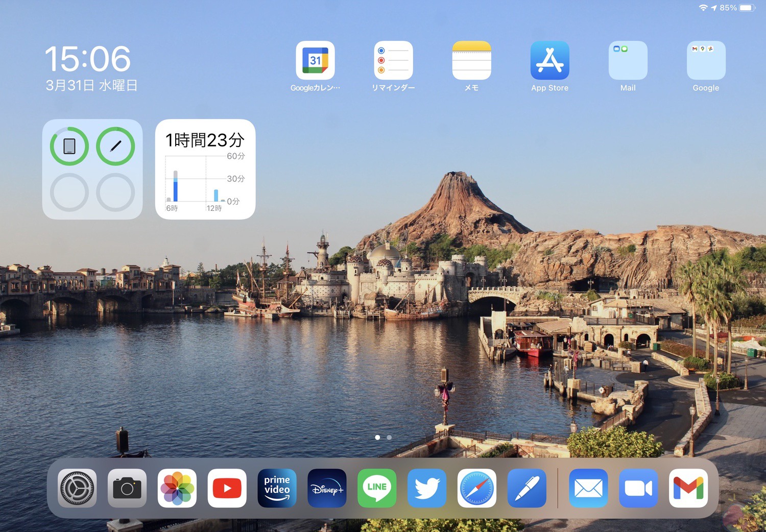Open the Mail app in dock
766x532 pixels.
(x=588, y=488)
